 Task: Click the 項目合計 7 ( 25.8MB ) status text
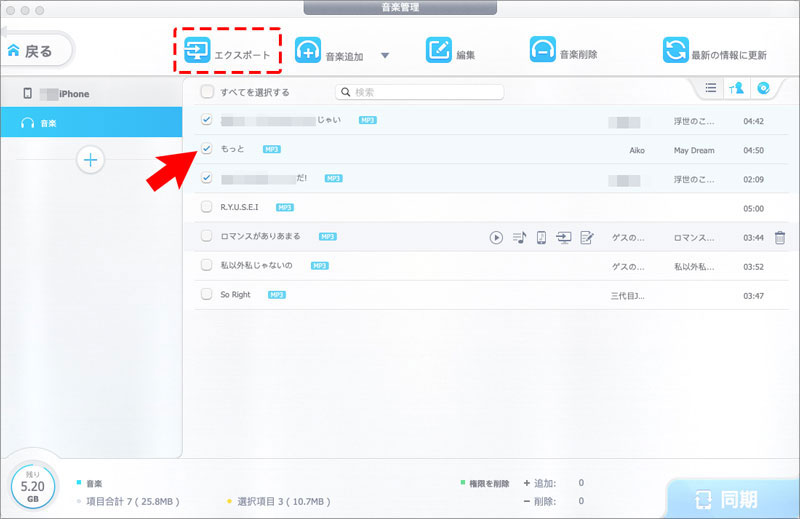click(133, 501)
